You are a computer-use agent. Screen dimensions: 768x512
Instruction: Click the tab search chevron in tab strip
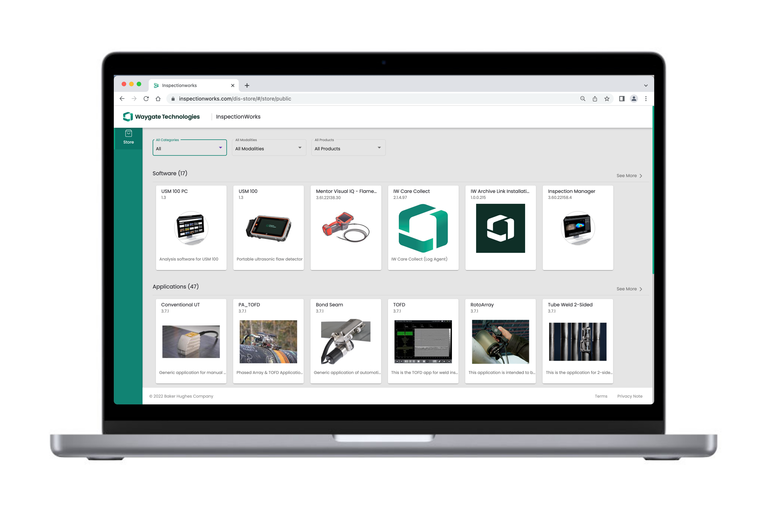pyautogui.click(x=646, y=85)
